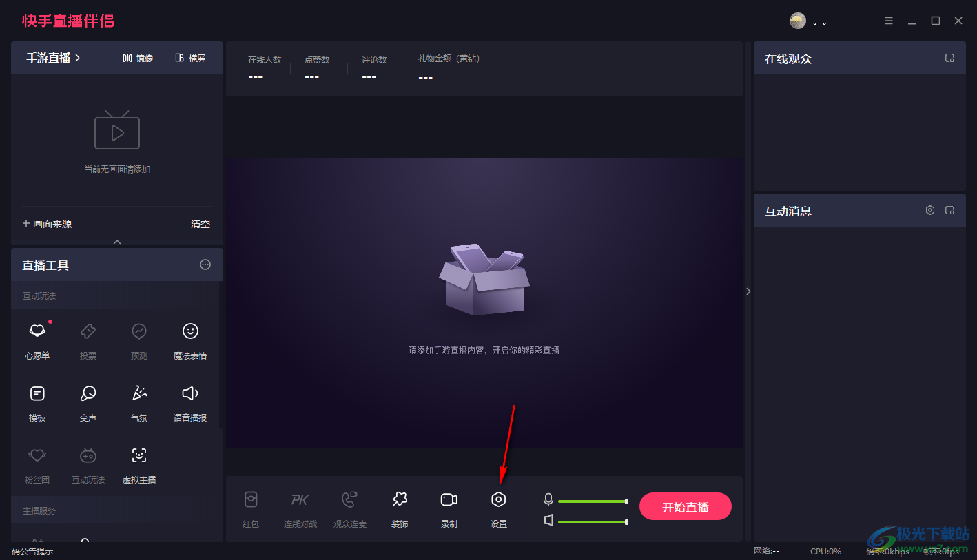Screen dimensions: 977x560
Task: Click the 点赞数 likes stat
Action: click(317, 68)
